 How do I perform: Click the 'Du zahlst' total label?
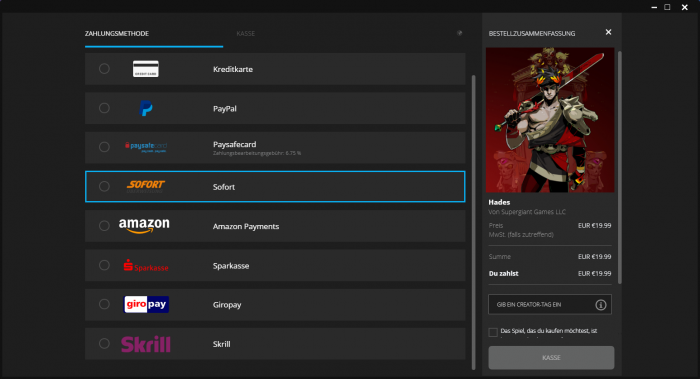pos(504,274)
